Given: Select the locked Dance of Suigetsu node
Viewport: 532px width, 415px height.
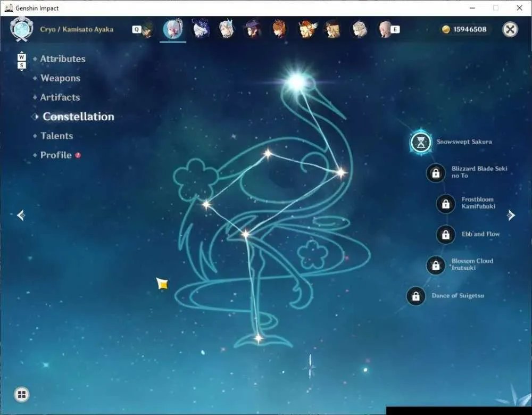Looking at the screenshot, I should [415, 296].
